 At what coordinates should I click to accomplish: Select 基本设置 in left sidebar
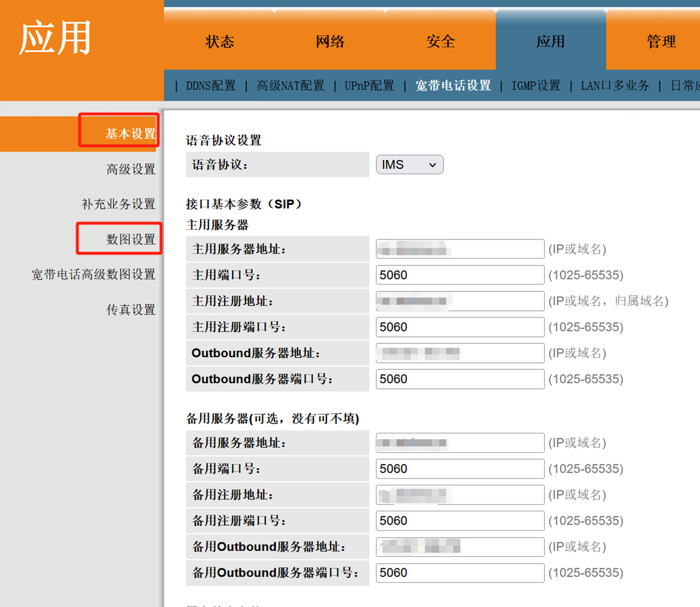[x=130, y=134]
